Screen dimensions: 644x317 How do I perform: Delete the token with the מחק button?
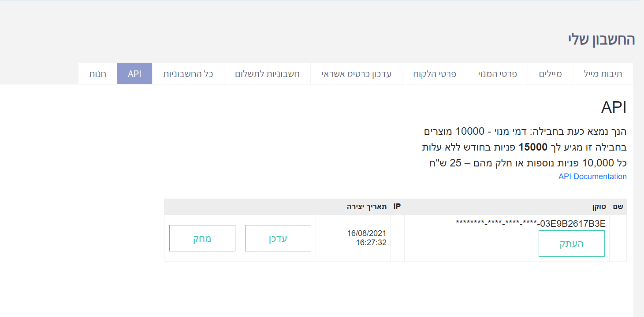202,238
